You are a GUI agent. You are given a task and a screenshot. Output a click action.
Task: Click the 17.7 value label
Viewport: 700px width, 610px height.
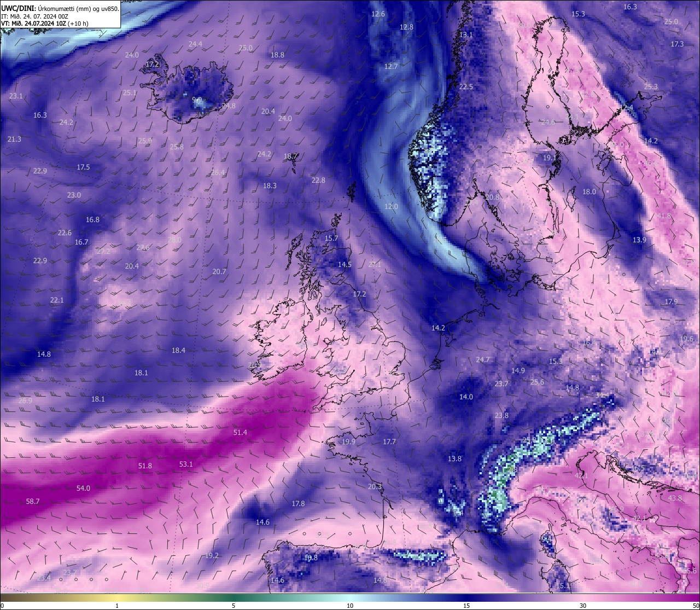pyautogui.click(x=389, y=441)
